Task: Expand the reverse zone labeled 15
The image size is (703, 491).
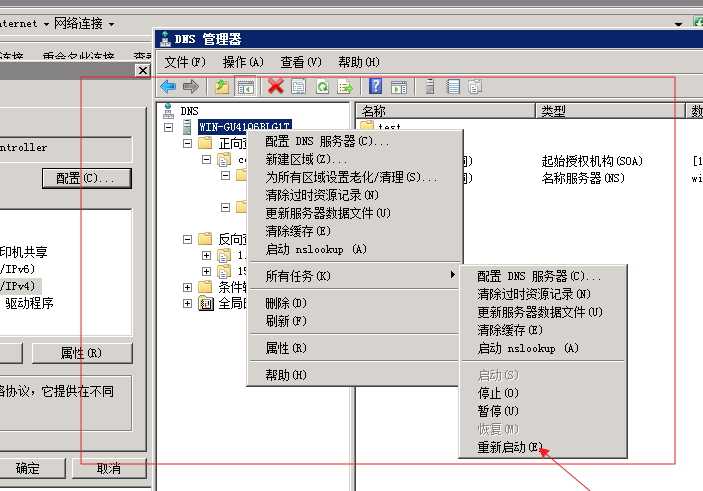Action: pos(206,271)
